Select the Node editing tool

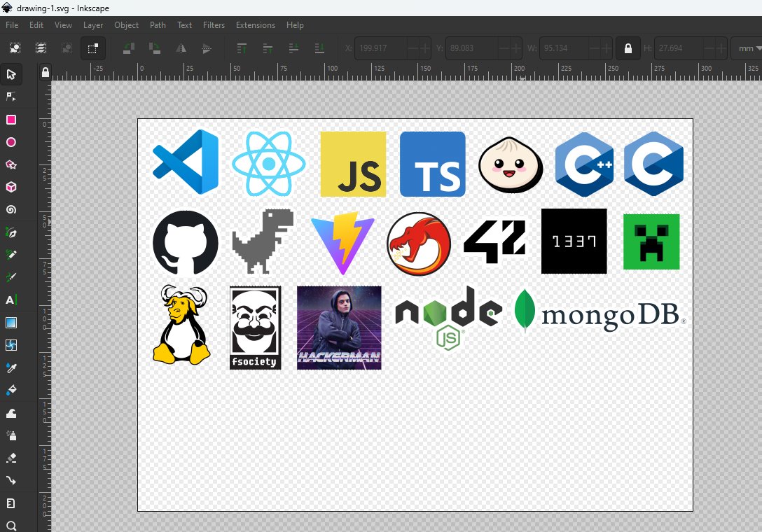tap(11, 97)
